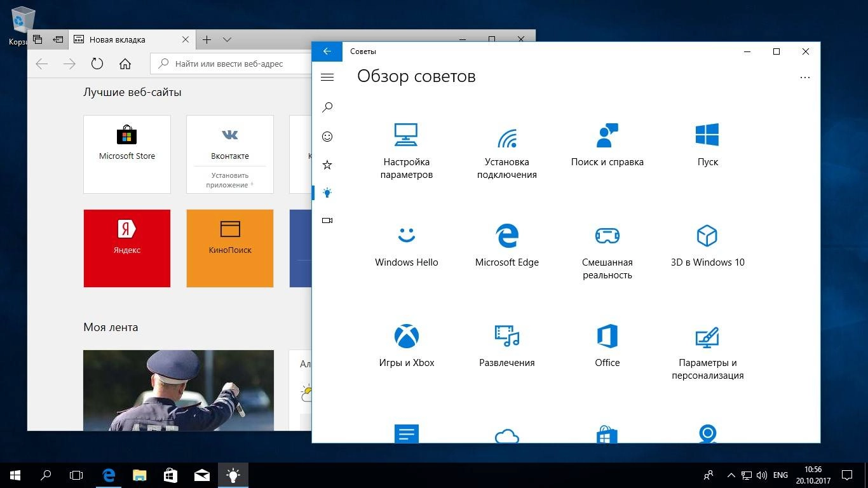Click the Edge icon on the taskbar
Screen dimensions: 868x488
point(109,475)
